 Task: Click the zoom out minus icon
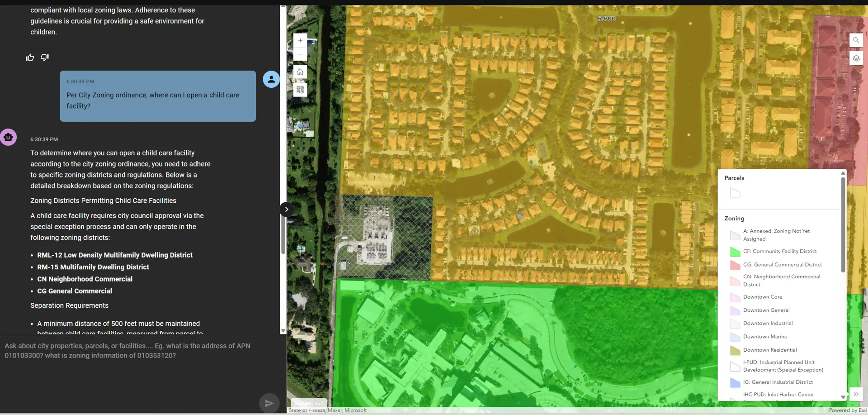coord(300,54)
